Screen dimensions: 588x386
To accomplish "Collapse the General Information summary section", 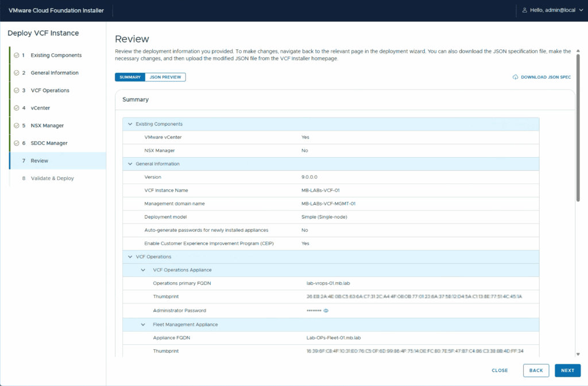I will coord(130,164).
